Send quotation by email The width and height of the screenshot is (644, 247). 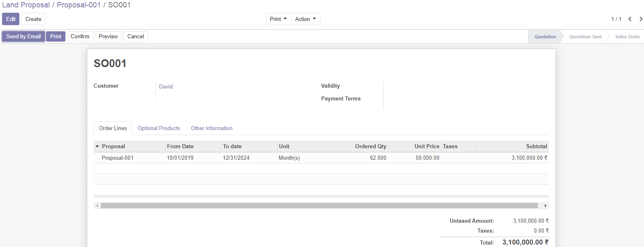23,37
